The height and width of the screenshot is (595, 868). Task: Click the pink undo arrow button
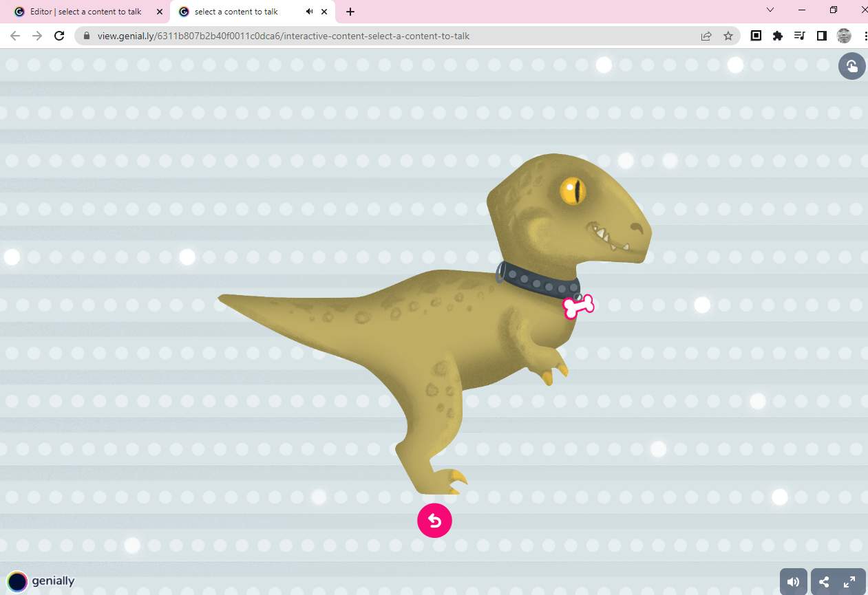pos(434,521)
